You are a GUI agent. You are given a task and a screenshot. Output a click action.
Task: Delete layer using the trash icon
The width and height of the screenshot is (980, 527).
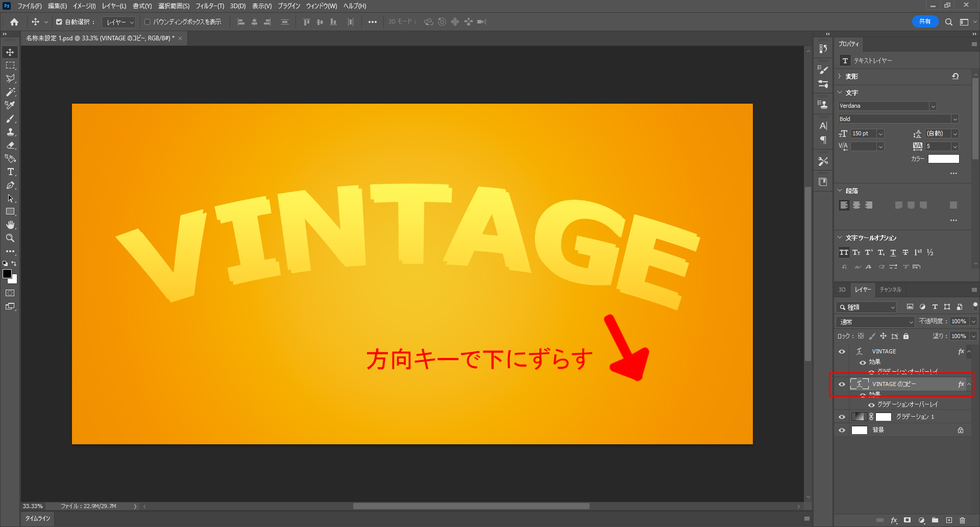[x=962, y=520]
